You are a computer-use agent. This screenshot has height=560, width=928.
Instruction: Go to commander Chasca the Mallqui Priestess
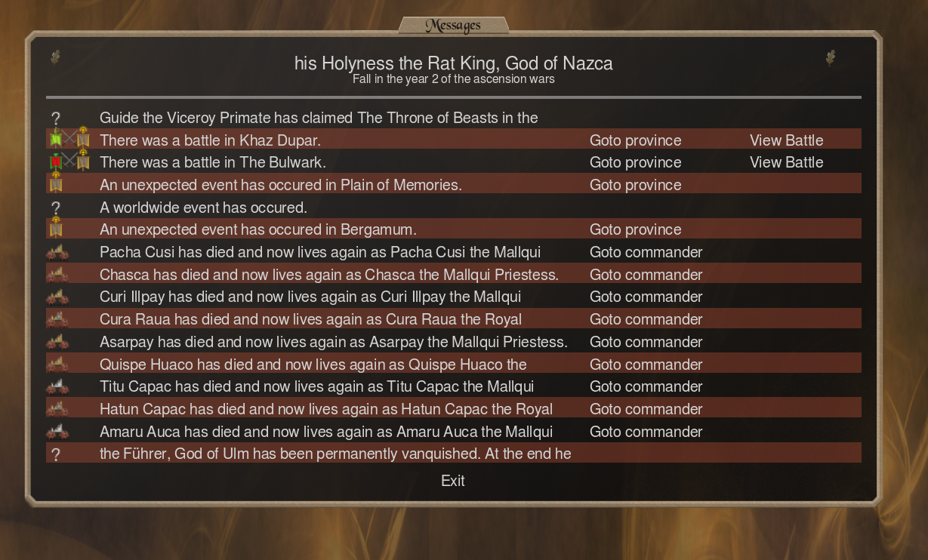click(646, 275)
